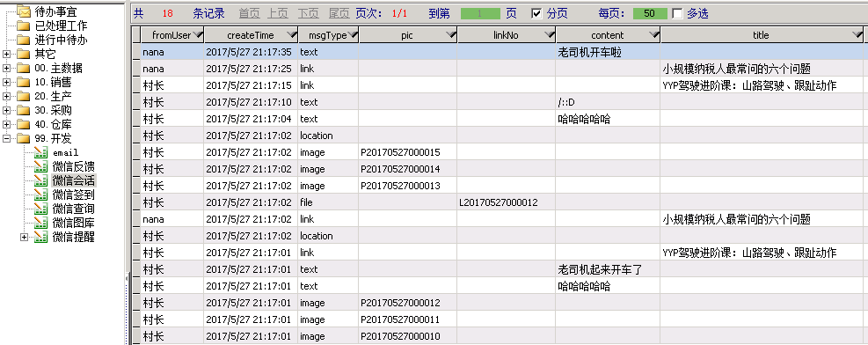Image resolution: width=868 pixels, height=345 pixels.
Task: Select the 微信签到 tree icon
Action: 40,195
